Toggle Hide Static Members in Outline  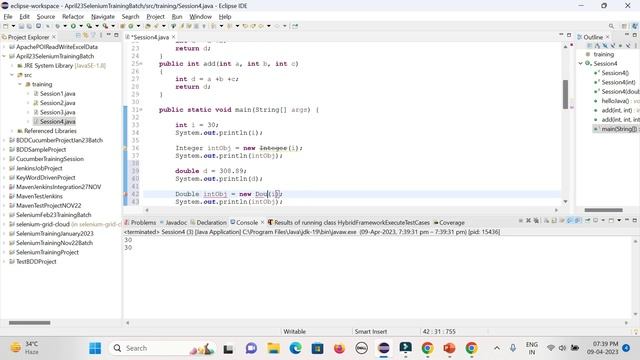(613, 45)
